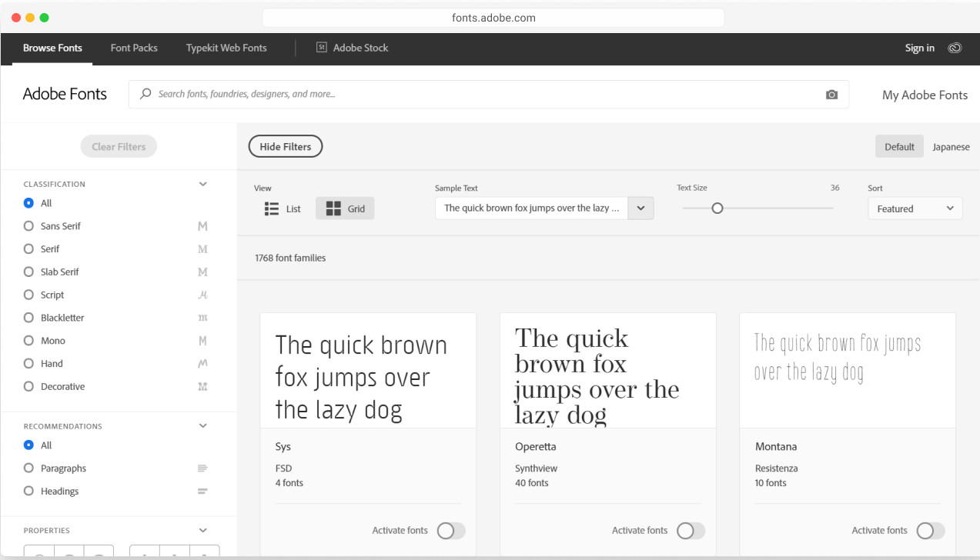Image resolution: width=980 pixels, height=560 pixels.
Task: Open the Sample Text dropdown arrow
Action: click(x=641, y=208)
